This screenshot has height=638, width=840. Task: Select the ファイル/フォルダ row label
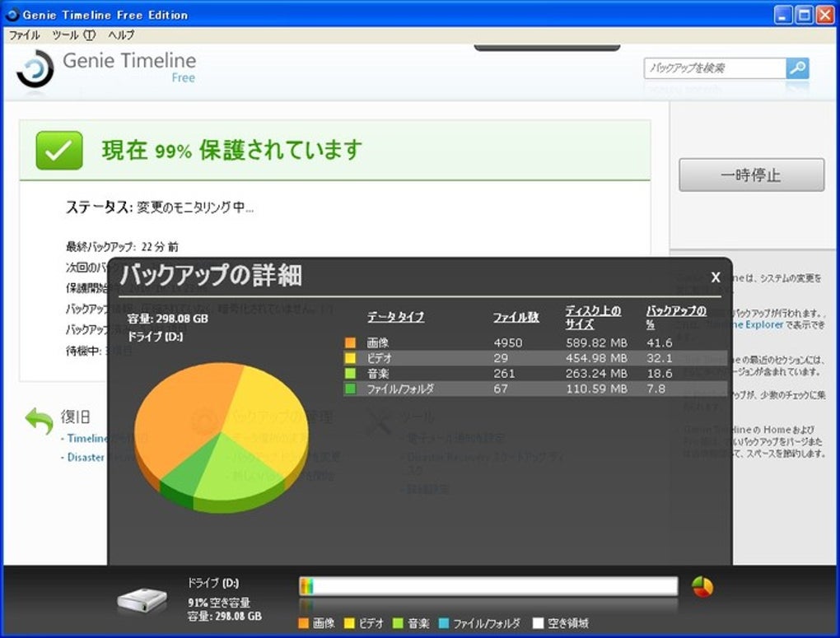400,389
